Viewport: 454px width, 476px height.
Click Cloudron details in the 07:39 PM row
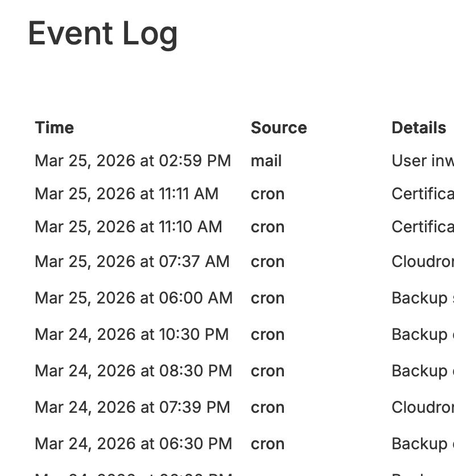pyautogui.click(x=422, y=408)
